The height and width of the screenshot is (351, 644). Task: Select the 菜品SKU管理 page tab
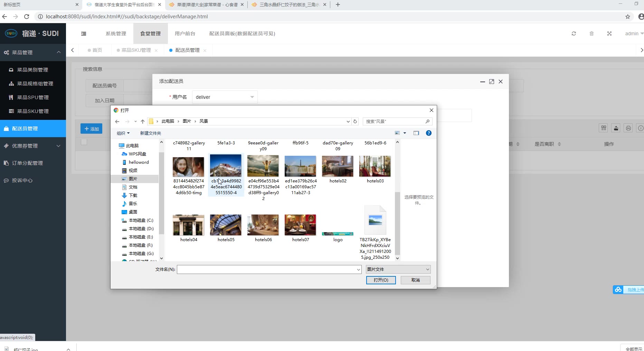pyautogui.click(x=136, y=50)
